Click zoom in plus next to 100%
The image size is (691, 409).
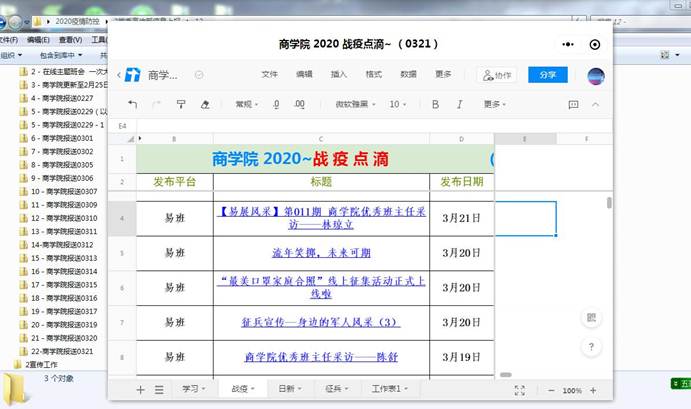pos(593,390)
